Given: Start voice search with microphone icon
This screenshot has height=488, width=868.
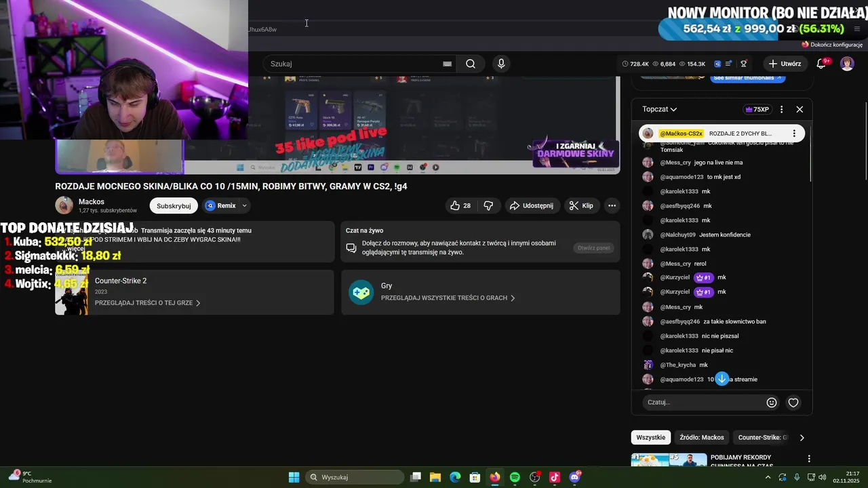Looking at the screenshot, I should (501, 64).
